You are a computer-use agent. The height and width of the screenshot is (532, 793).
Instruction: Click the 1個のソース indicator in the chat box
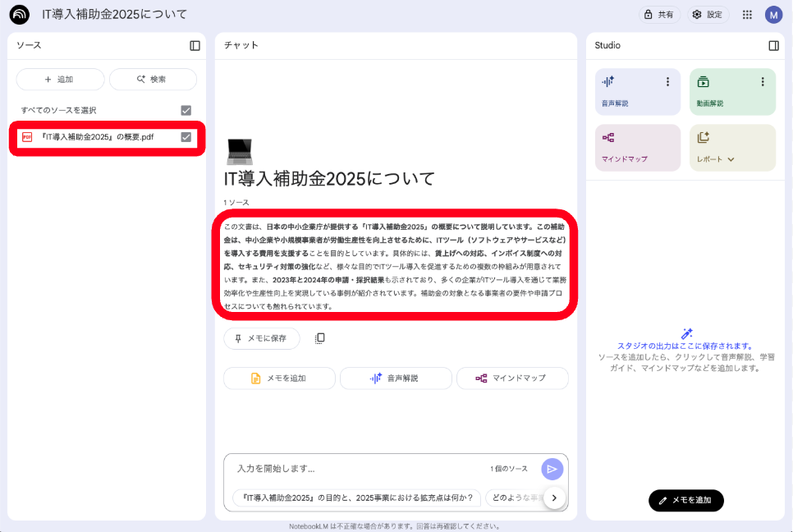[509, 469]
